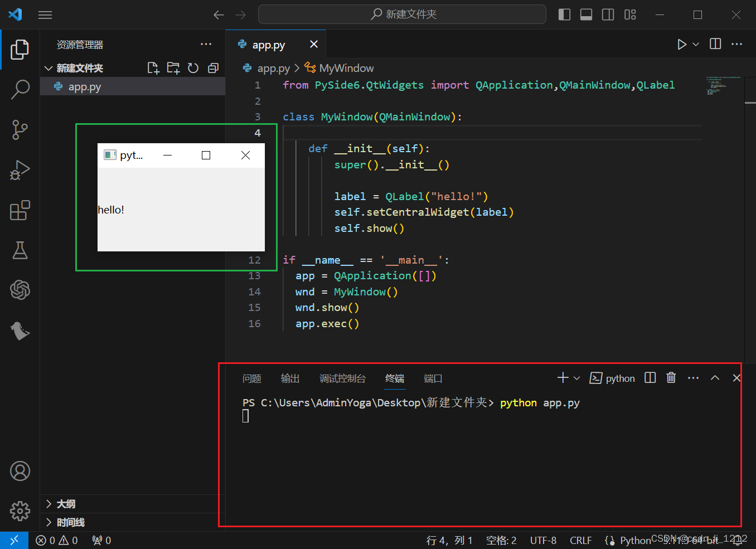Switch to the 输出 panel tab
The height and width of the screenshot is (549, 756).
coord(290,378)
